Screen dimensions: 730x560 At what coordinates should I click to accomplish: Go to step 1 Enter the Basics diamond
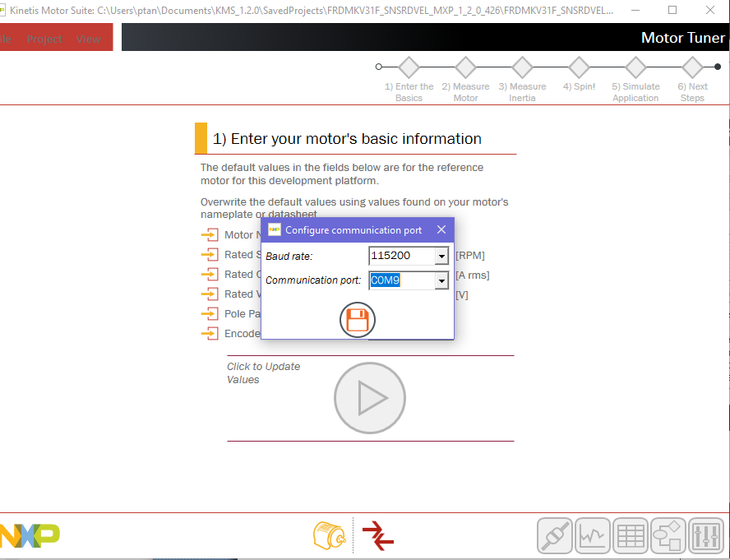click(409, 67)
